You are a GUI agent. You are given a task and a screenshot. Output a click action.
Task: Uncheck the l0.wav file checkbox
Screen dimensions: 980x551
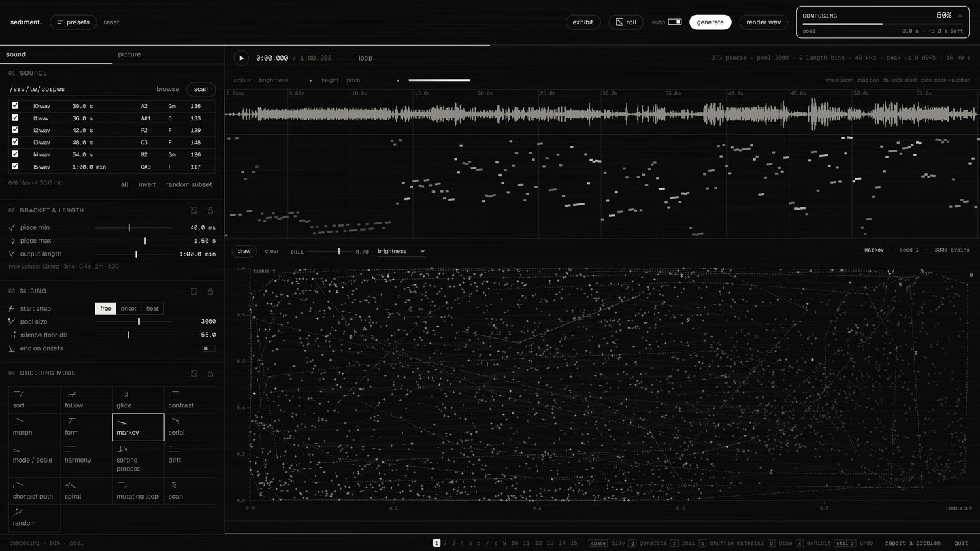click(15, 105)
